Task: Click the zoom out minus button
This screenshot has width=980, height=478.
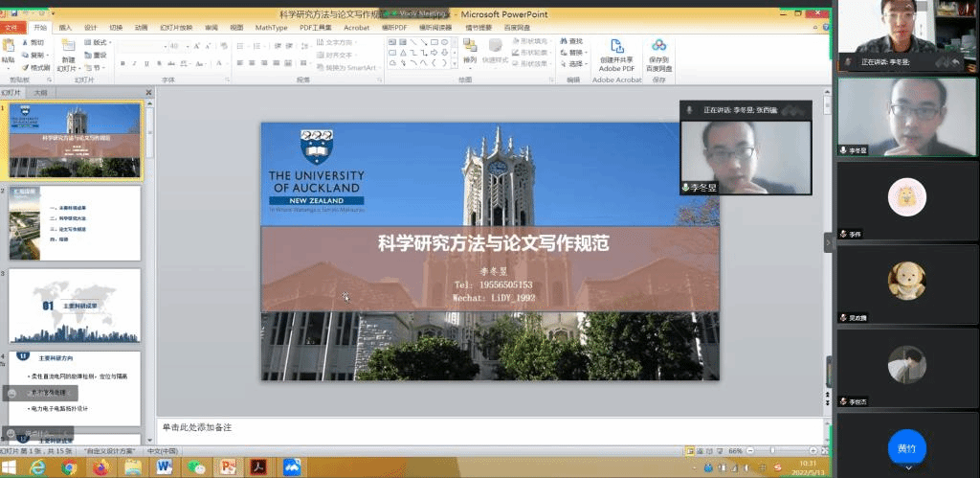Action: 750,450
